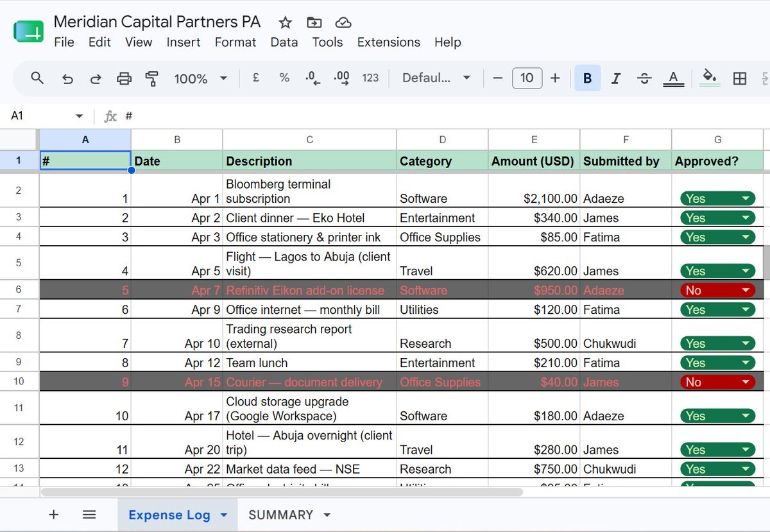Click the Google Sheets home logo

click(x=28, y=31)
